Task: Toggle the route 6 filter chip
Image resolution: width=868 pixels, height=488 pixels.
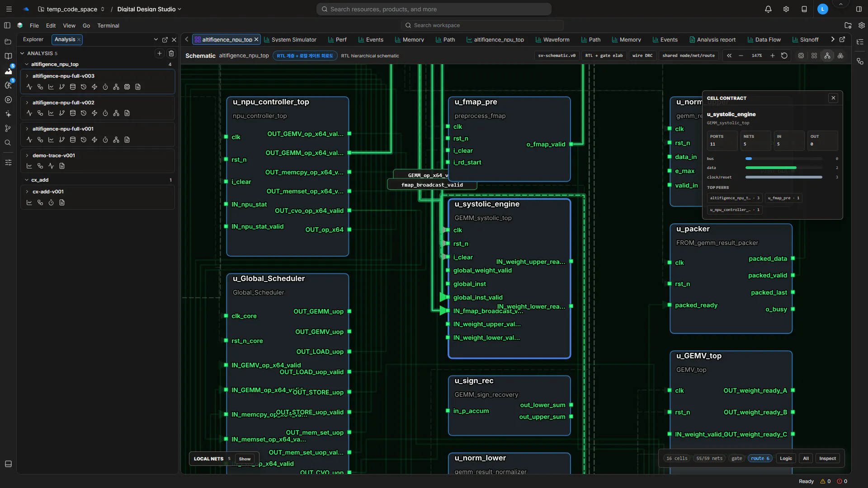Action: point(760,459)
